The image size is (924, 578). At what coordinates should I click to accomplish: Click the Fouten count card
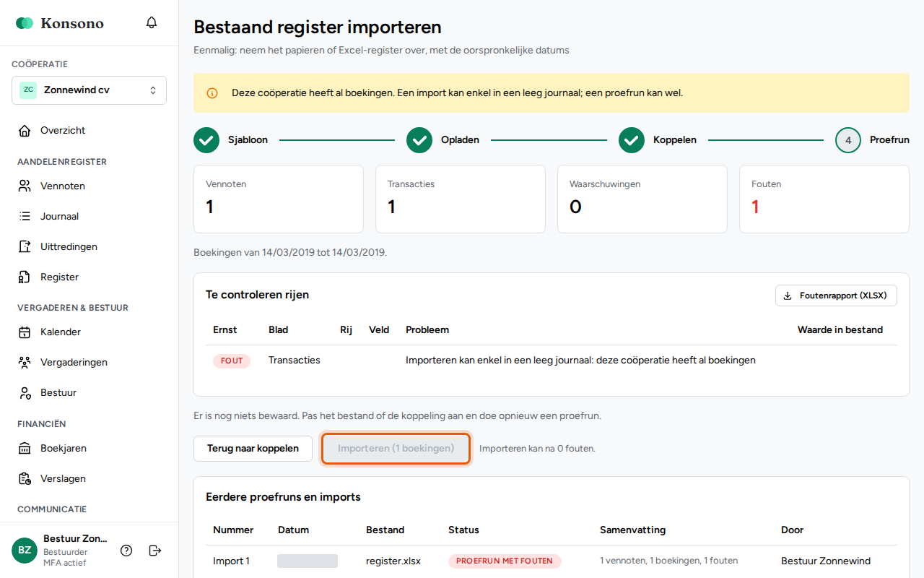(x=824, y=199)
